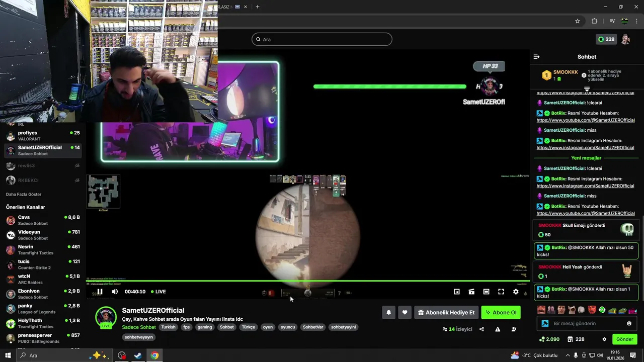Open the emoji picker in chat box

click(629, 323)
